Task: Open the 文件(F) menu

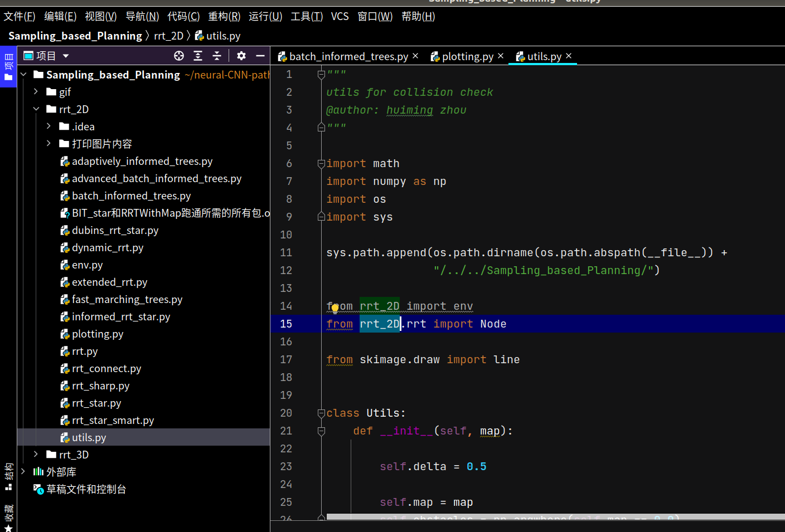Action: coord(20,16)
